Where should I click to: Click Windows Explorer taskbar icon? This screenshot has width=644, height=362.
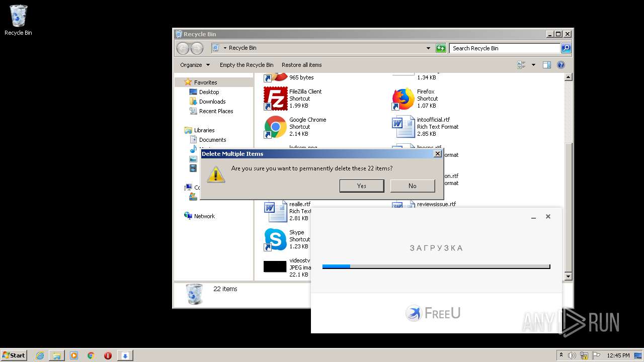point(57,355)
